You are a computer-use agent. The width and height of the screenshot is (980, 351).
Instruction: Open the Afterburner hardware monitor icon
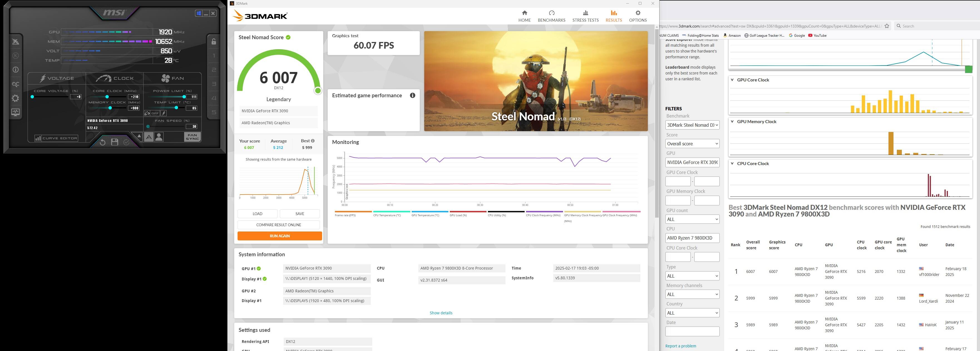(x=16, y=112)
